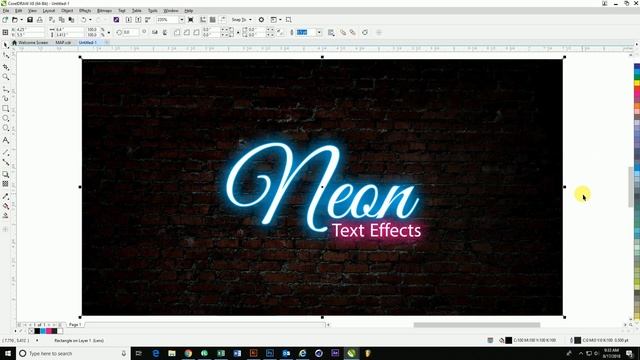Select the Ellipse tool
This screenshot has height=360, width=640.
tap(6, 118)
